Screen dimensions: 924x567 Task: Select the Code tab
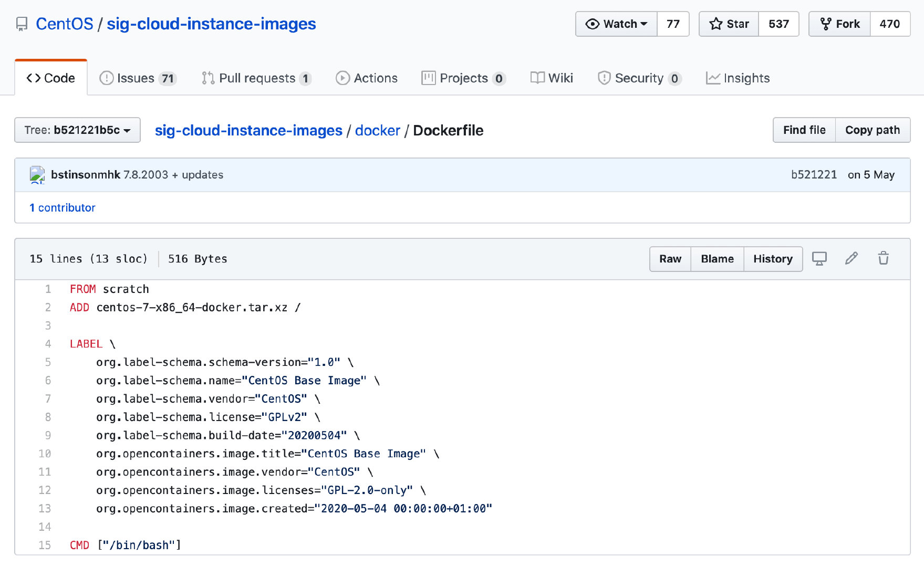pyautogui.click(x=51, y=78)
